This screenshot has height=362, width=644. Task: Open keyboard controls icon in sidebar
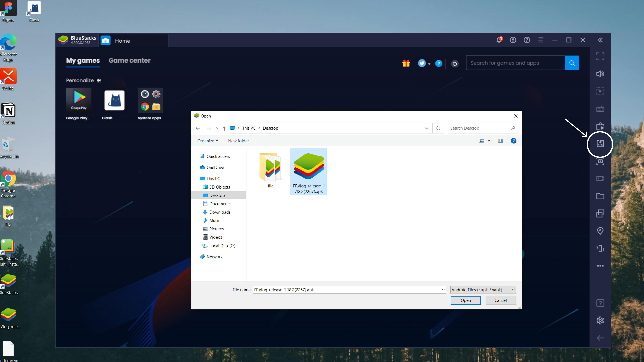[x=600, y=109]
